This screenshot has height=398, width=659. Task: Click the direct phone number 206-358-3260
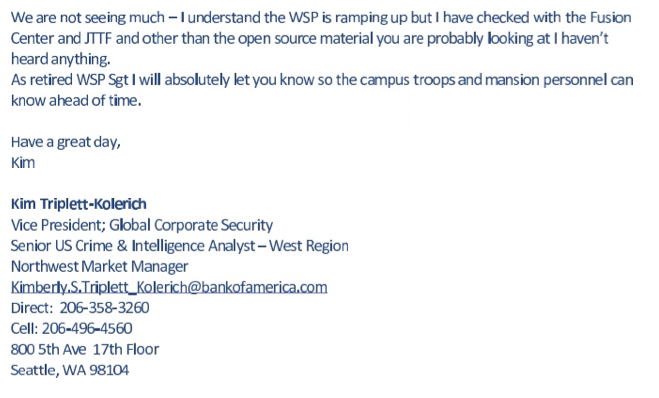tap(104, 308)
